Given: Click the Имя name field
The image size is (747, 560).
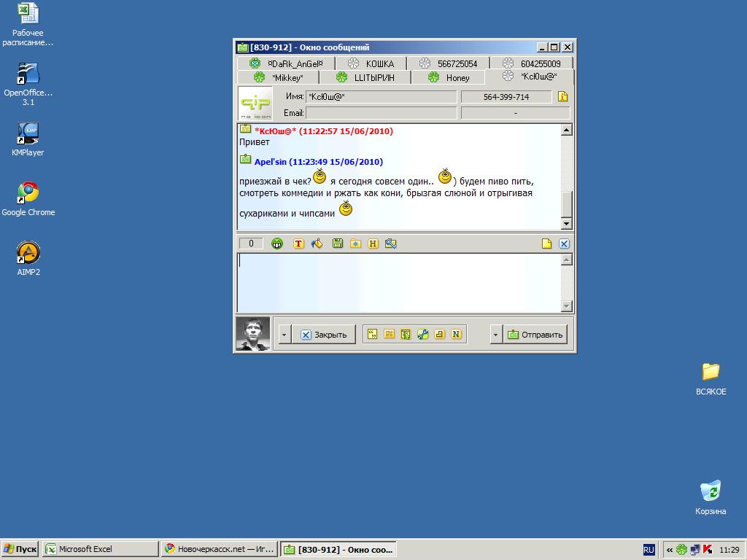Looking at the screenshot, I should (381, 97).
